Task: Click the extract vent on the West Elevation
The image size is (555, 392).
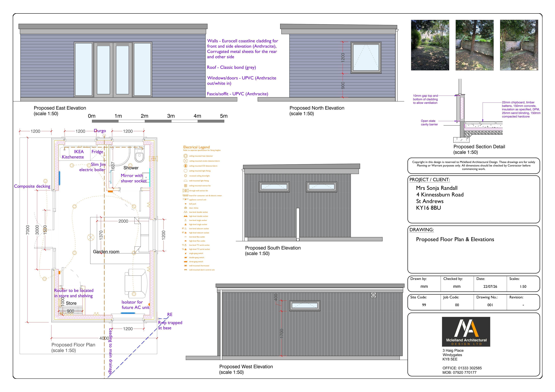Action: pos(373,295)
